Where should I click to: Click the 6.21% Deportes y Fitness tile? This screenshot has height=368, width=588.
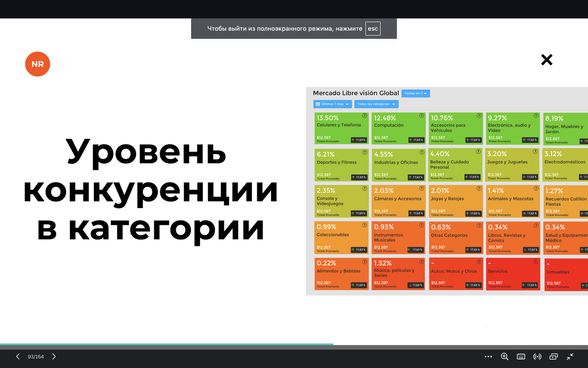click(342, 164)
